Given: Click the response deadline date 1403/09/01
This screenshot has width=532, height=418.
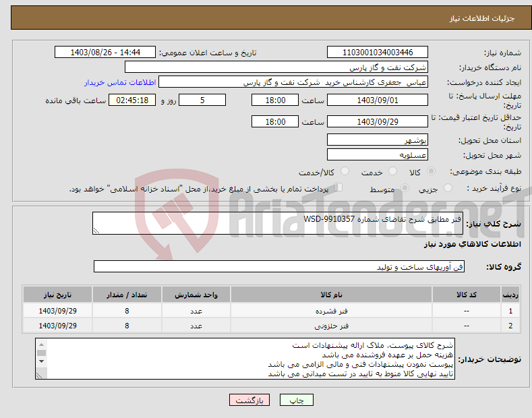Looking at the screenshot, I should 378,100.
